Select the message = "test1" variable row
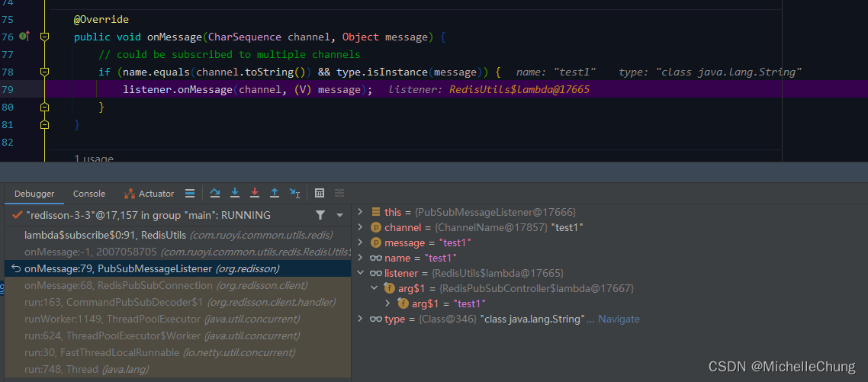The image size is (868, 382). [609, 243]
